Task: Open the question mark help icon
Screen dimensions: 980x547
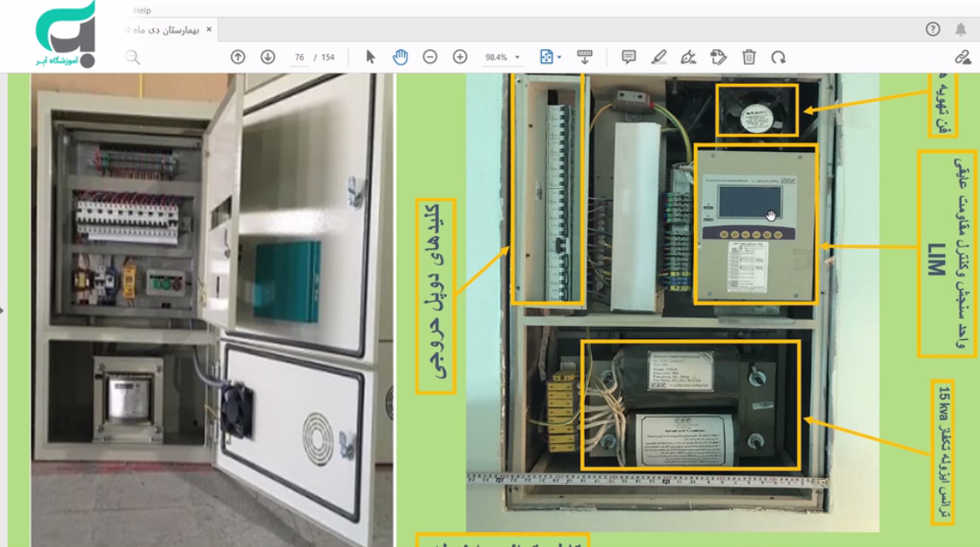Action: (933, 30)
